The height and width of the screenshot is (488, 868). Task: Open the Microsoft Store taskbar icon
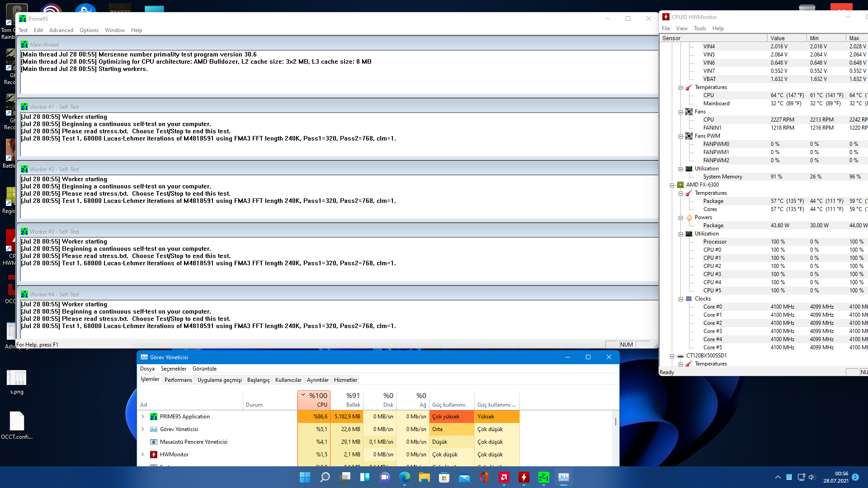pos(444,477)
